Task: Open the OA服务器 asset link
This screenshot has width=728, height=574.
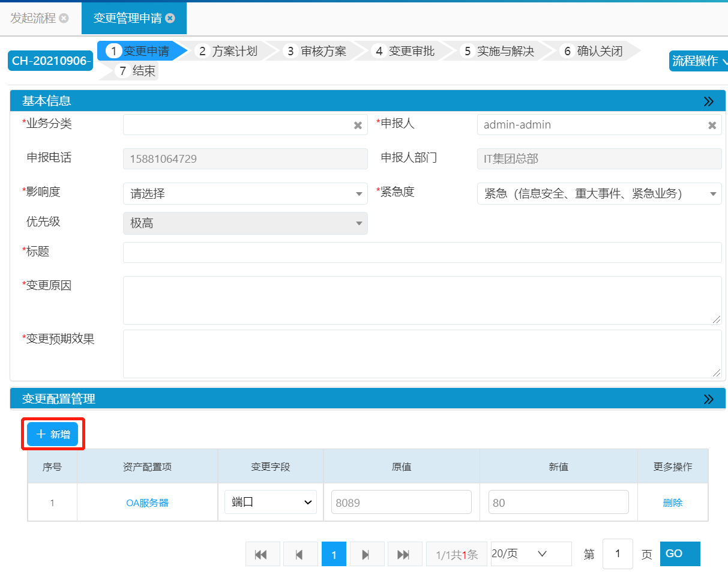Action: tap(147, 503)
